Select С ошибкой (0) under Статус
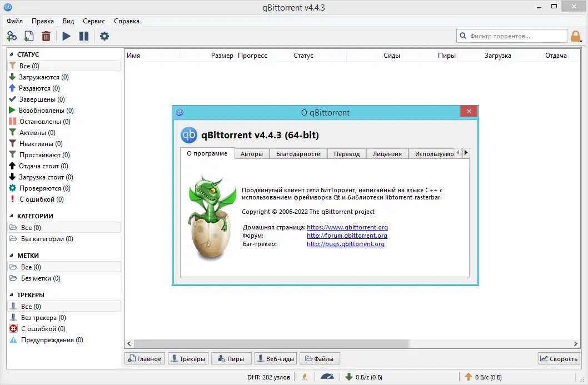 [64, 199]
